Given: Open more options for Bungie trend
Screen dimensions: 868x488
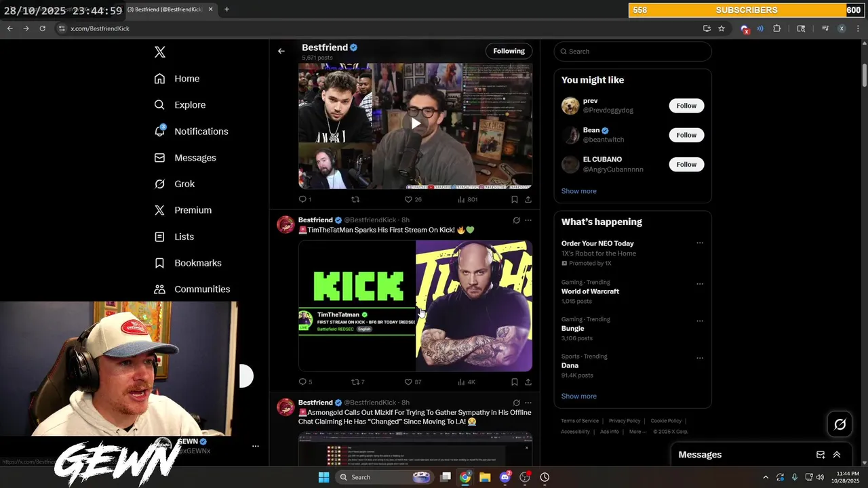Looking at the screenshot, I should click(700, 321).
